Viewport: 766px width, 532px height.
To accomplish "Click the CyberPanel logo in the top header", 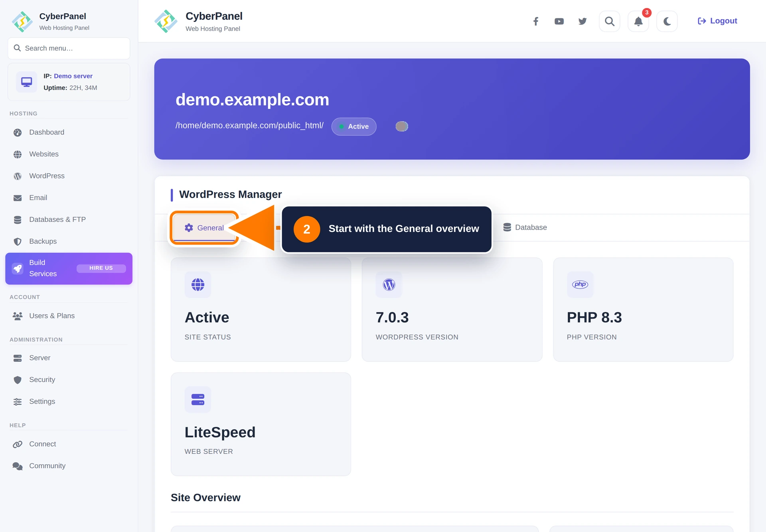I will pos(166,21).
